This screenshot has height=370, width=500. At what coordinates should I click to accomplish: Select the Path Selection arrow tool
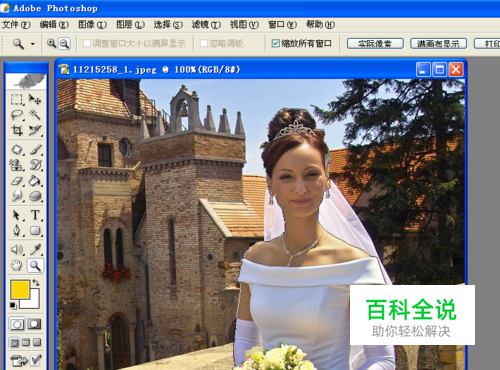[17, 215]
